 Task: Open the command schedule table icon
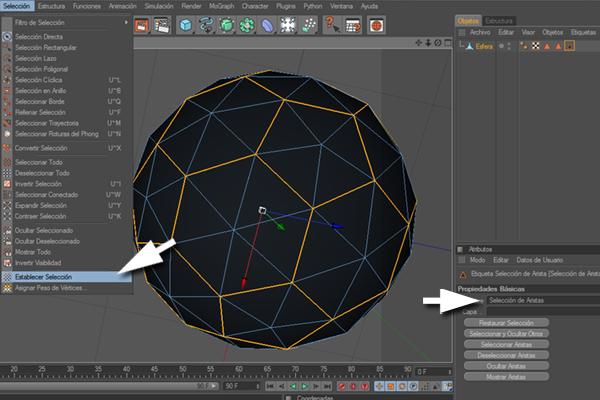(x=352, y=25)
